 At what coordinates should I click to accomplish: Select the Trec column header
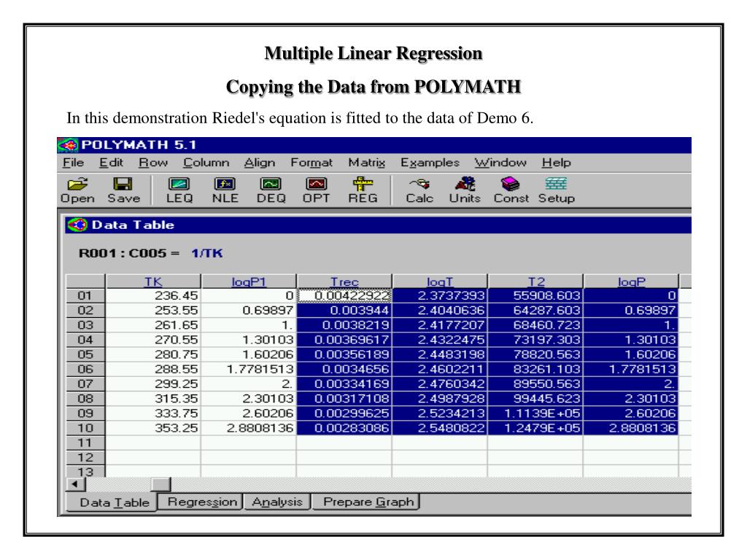(344, 281)
